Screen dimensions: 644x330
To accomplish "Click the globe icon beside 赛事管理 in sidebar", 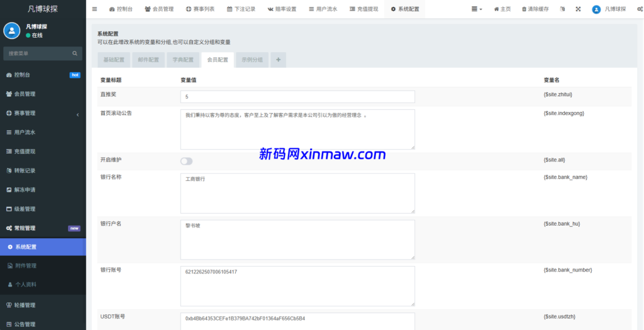I will (9, 113).
